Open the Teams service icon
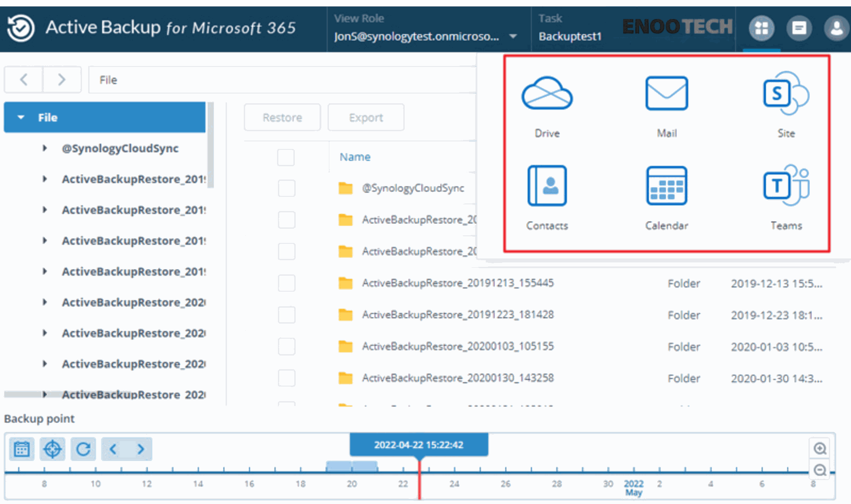Screen dimensions: 851x504 point(786,185)
